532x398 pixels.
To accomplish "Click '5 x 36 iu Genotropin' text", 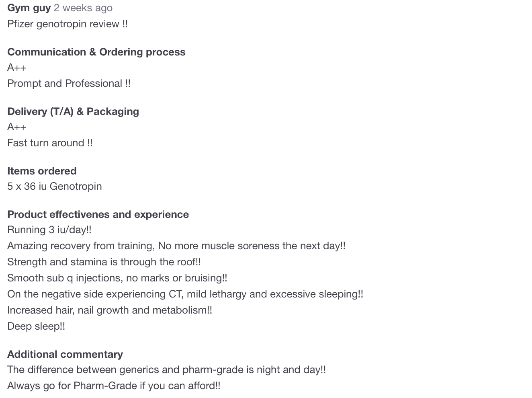I will (x=55, y=187).
